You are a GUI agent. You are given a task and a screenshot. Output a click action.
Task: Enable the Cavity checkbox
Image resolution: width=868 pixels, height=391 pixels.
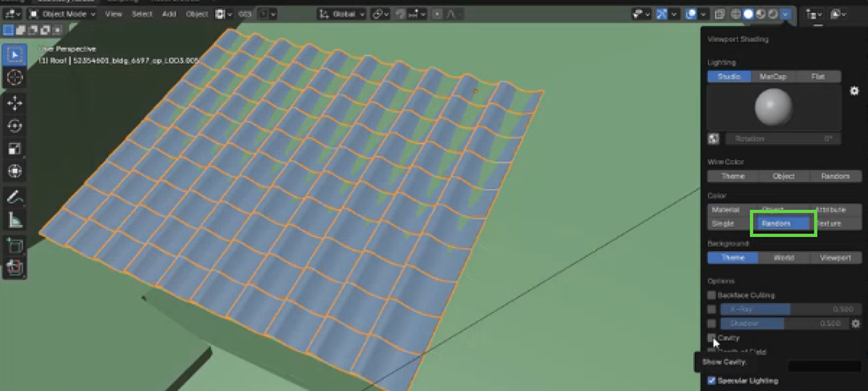click(x=712, y=338)
